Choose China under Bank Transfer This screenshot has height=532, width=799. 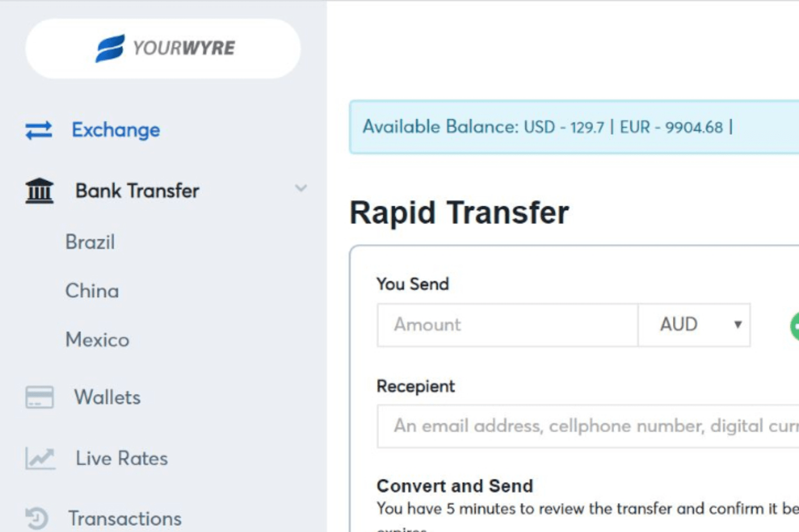(92, 291)
